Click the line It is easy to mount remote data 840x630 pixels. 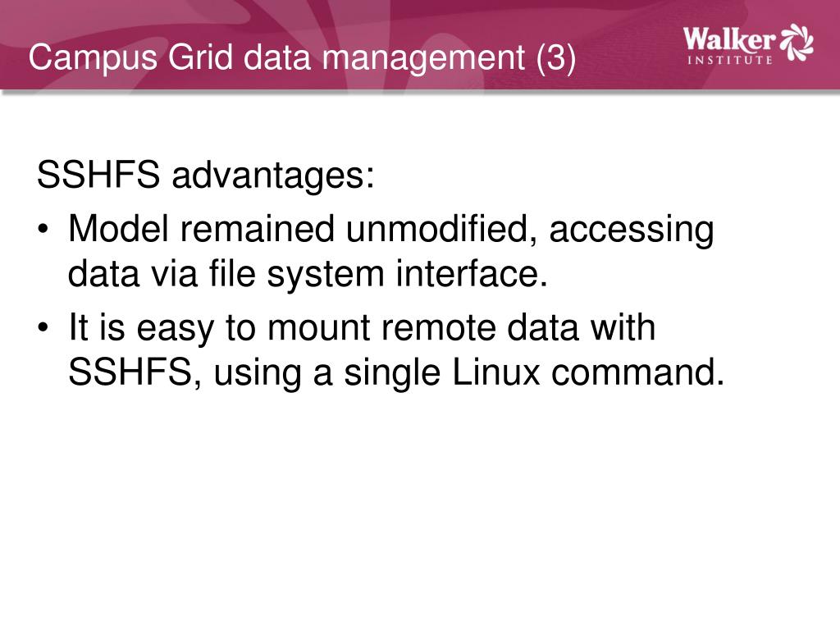point(362,327)
